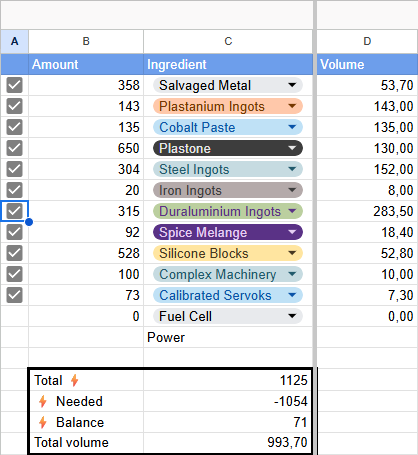This screenshot has width=418, height=455.
Task: Select column D header
Action: pos(367,41)
